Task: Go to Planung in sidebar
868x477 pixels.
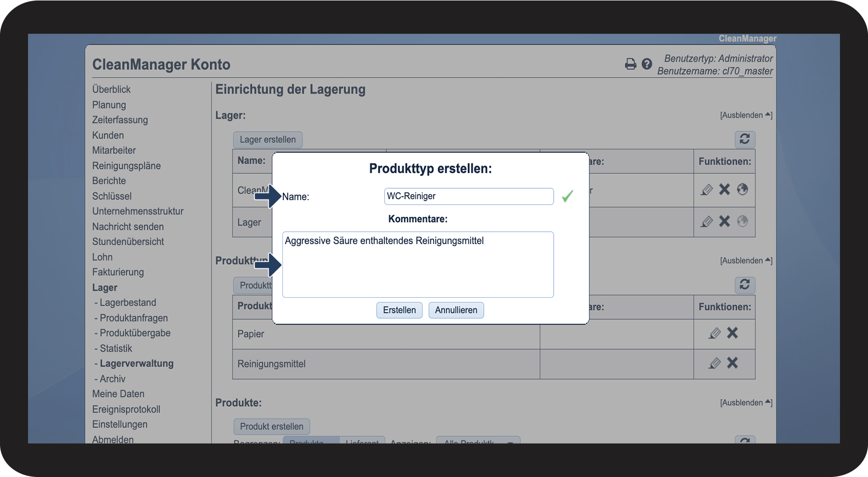Action: coord(109,105)
